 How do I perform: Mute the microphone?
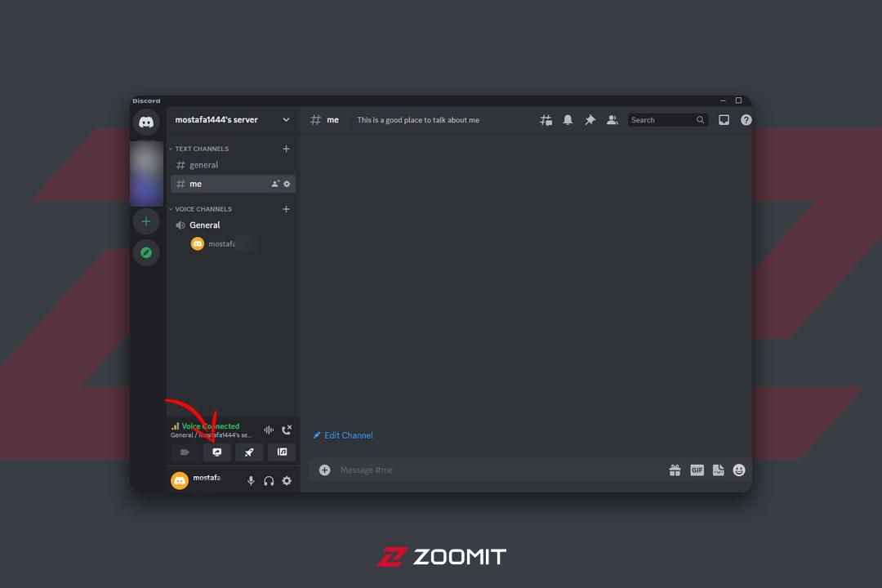(x=251, y=480)
